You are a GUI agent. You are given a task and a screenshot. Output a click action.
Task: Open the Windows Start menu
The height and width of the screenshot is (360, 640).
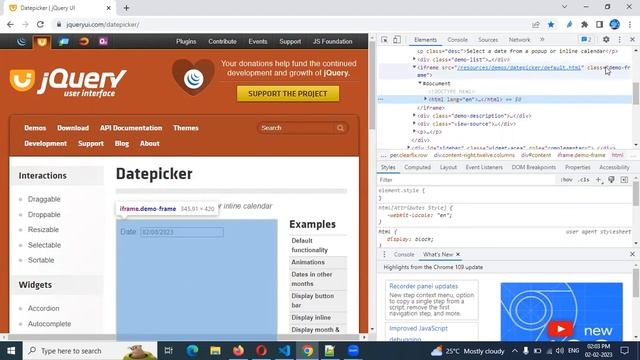pos(11,351)
